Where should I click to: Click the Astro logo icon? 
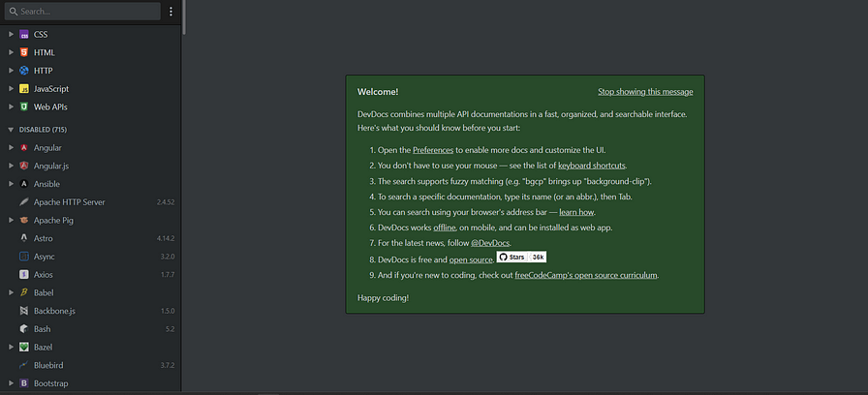(x=24, y=238)
